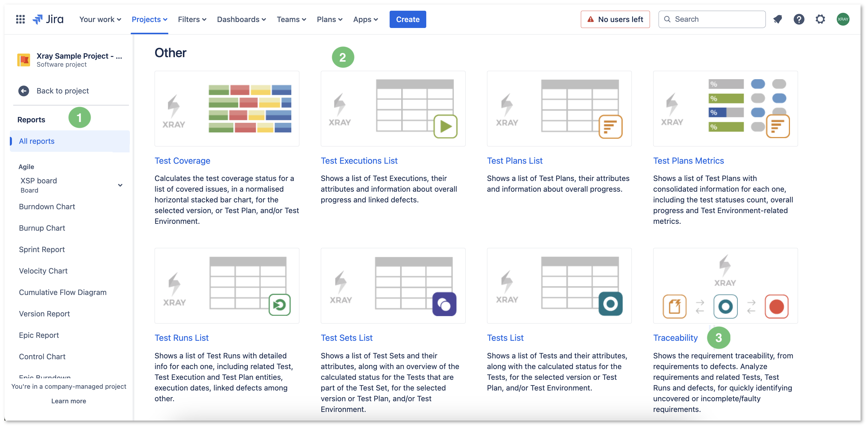Click the Other section heading

pos(170,53)
